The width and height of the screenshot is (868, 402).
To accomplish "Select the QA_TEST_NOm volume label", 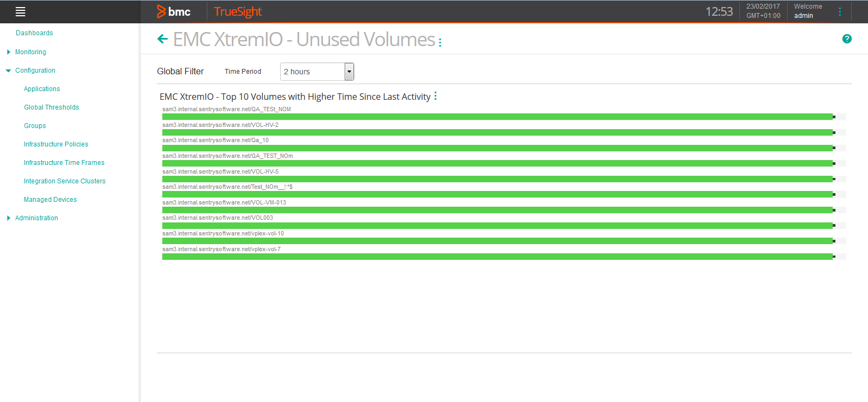I will [227, 156].
